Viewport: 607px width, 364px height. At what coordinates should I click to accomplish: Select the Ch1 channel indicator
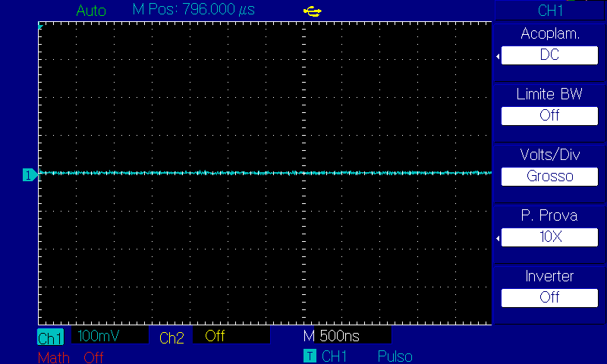[50, 337]
